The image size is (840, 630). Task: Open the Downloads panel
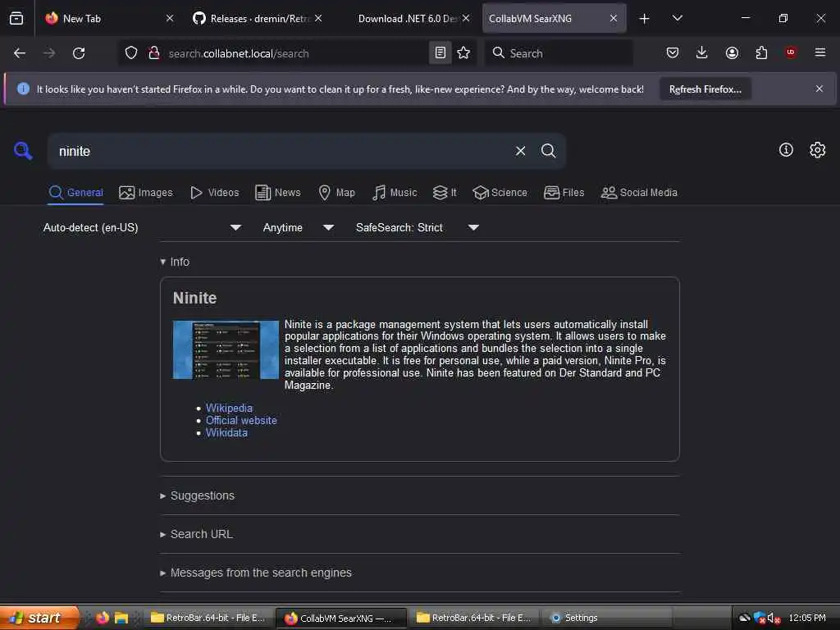pos(702,52)
